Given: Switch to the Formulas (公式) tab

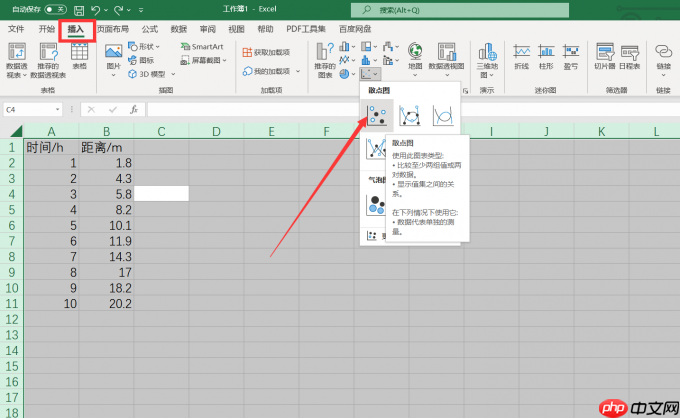Looking at the screenshot, I should [x=149, y=29].
